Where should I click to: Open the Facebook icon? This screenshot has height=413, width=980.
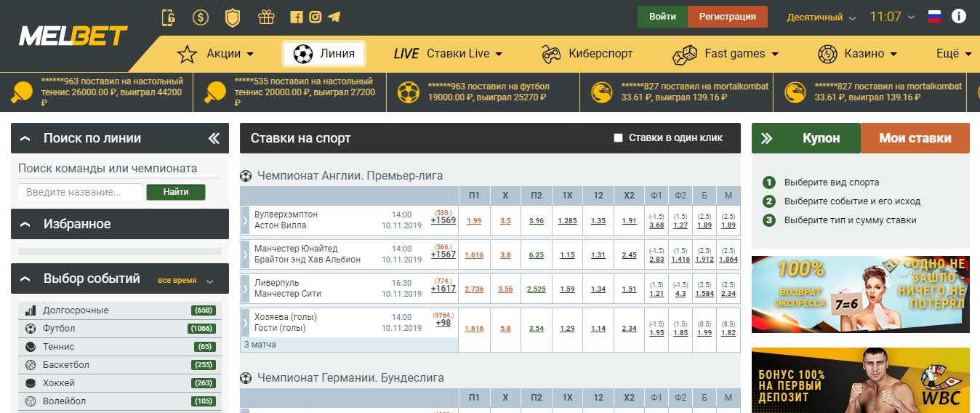pos(296,17)
